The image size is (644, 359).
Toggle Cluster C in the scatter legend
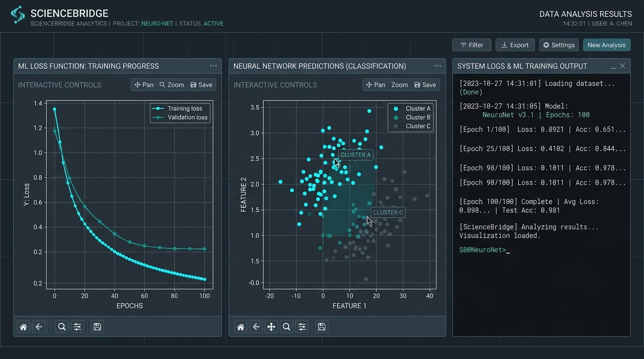(412, 126)
